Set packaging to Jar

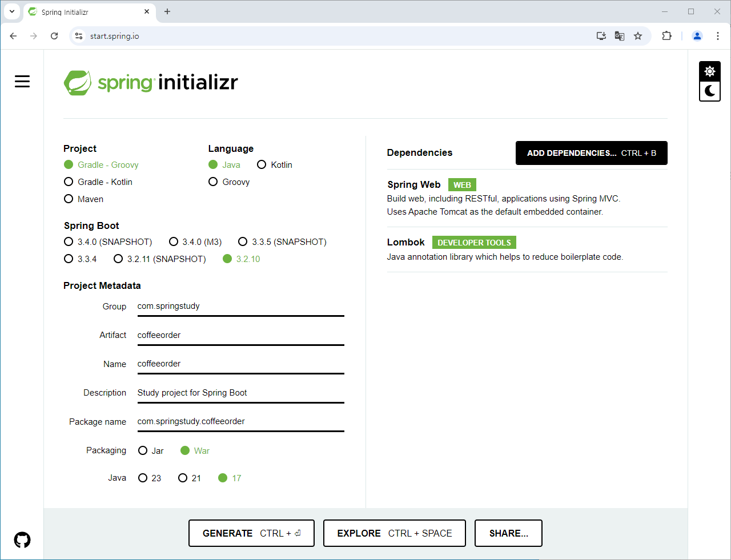(x=151, y=451)
